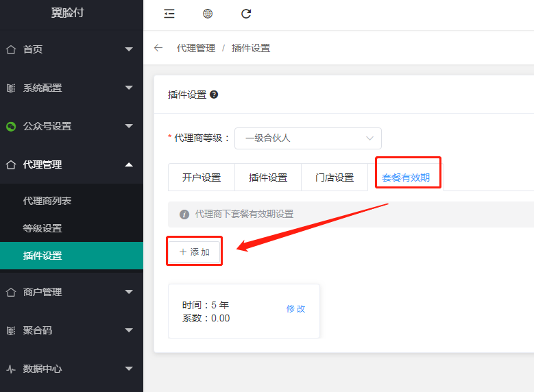Open the globe website icon
Screen dimensions: 534x392
pos(208,14)
